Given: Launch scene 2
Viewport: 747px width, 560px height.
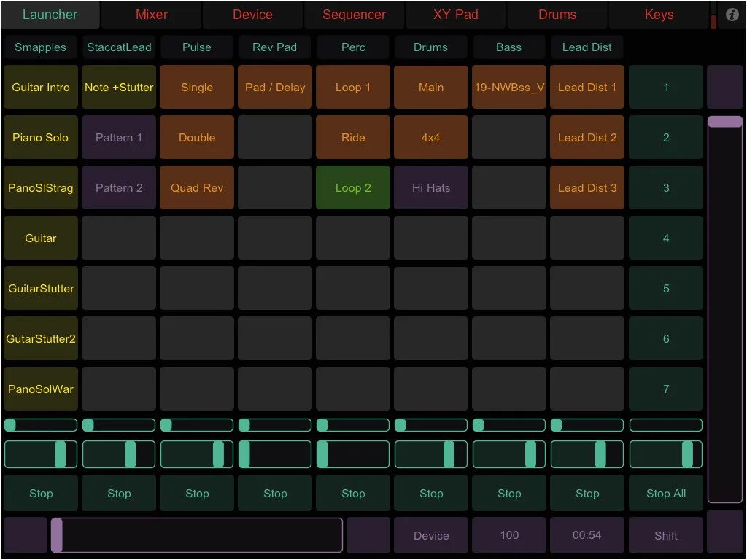Looking at the screenshot, I should [x=666, y=137].
